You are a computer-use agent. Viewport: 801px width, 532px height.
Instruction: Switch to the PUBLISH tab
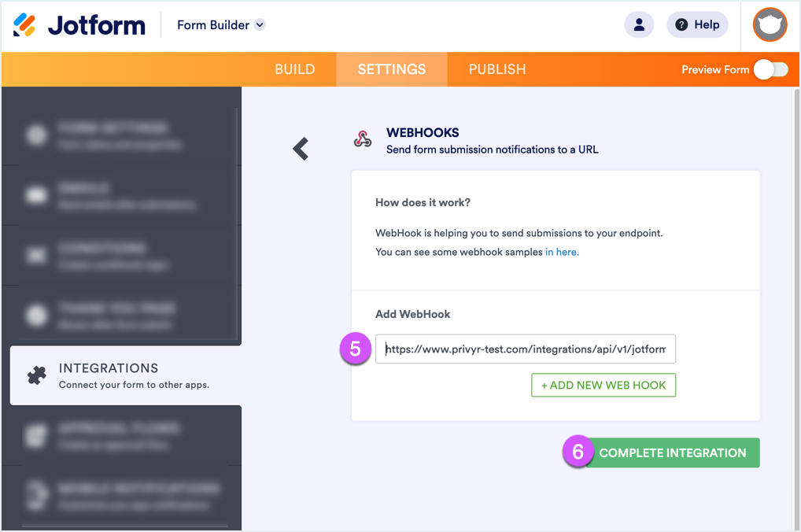[x=497, y=69]
